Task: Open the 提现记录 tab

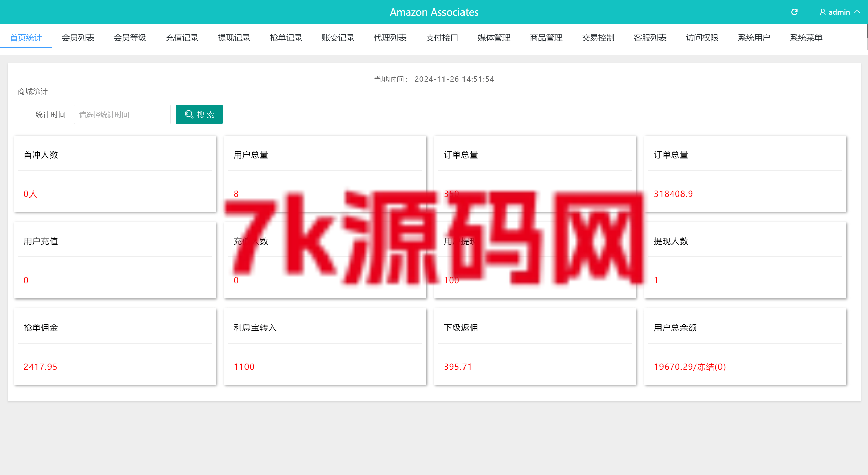Action: point(234,38)
